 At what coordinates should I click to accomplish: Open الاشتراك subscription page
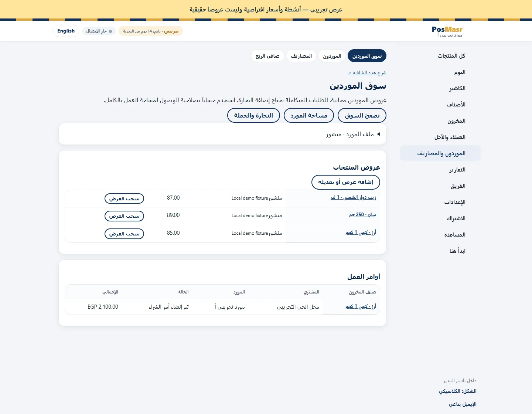440,218
